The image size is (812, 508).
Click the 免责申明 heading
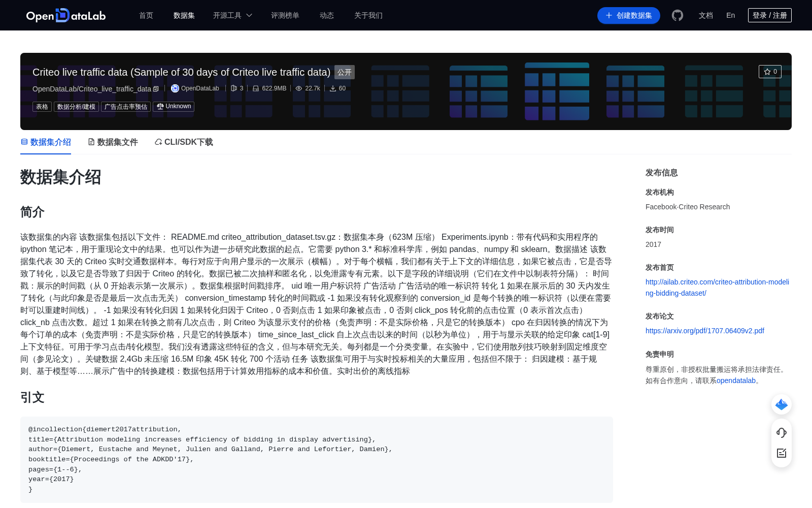pyautogui.click(x=660, y=354)
